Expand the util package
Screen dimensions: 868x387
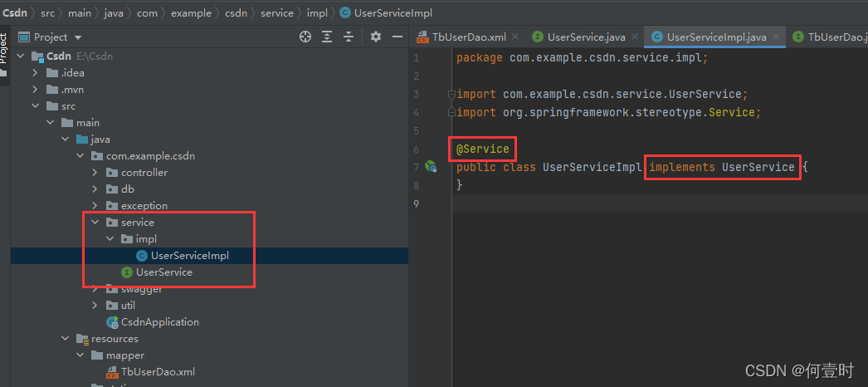coord(95,305)
